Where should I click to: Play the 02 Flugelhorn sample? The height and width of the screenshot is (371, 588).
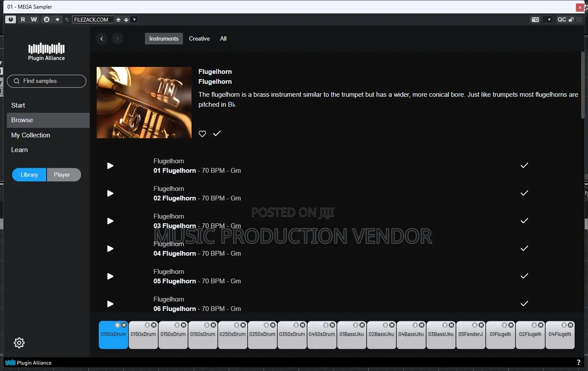110,193
